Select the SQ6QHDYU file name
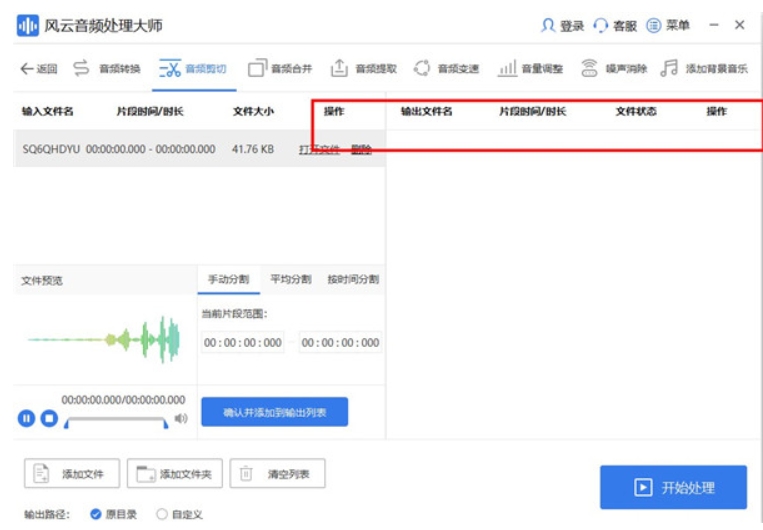Image resolution: width=763 pixels, height=530 pixels. click(x=51, y=149)
